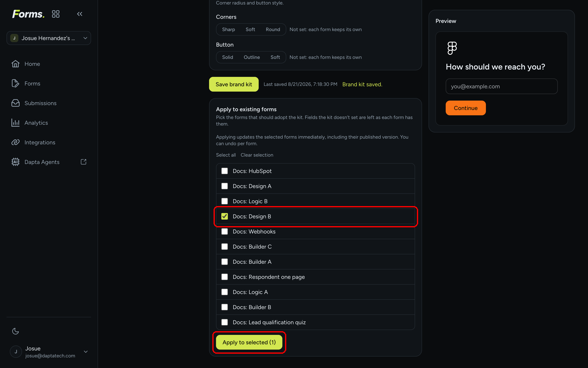Click the Docs: Lead qualification quiz label
This screenshot has height=368, width=588.
point(269,322)
